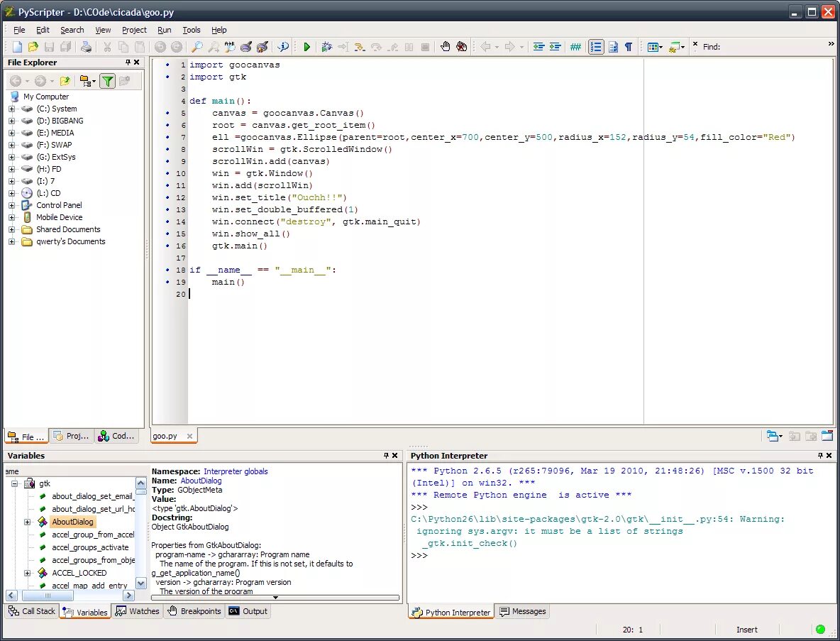
Task: Click the Interpreter globals link
Action: pos(235,471)
